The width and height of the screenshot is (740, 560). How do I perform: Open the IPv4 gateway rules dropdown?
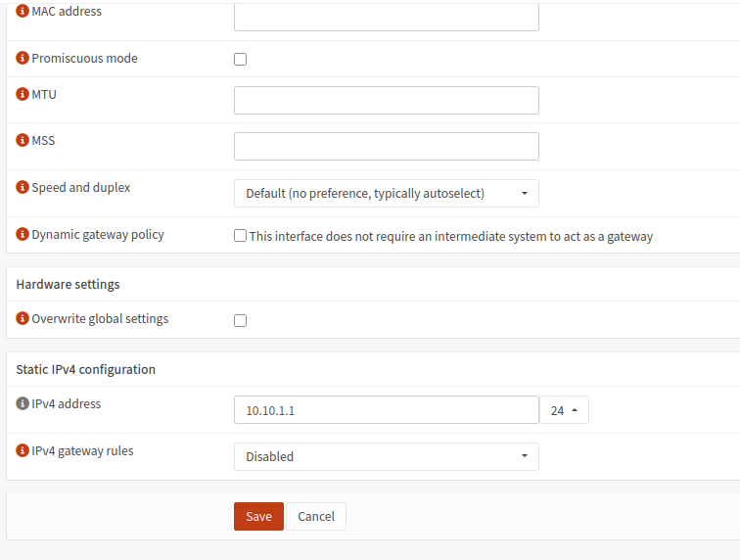pos(386,457)
